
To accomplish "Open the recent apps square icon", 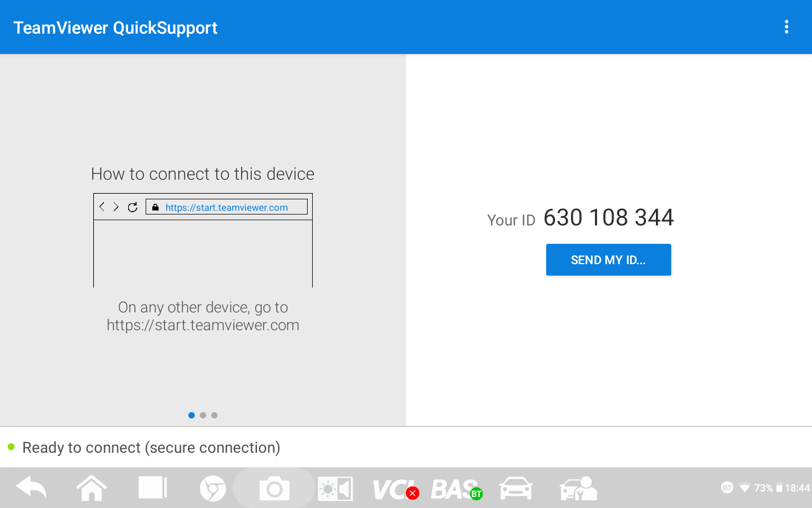I will click(152, 488).
